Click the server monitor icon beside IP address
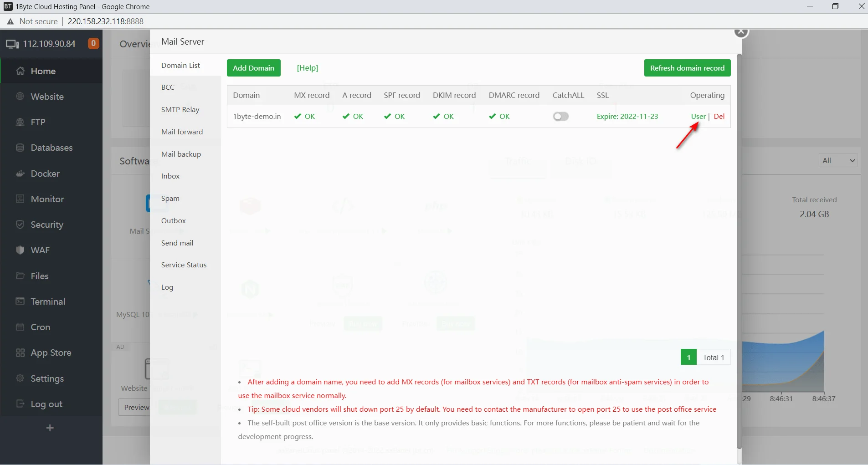This screenshot has width=868, height=465. tap(12, 44)
